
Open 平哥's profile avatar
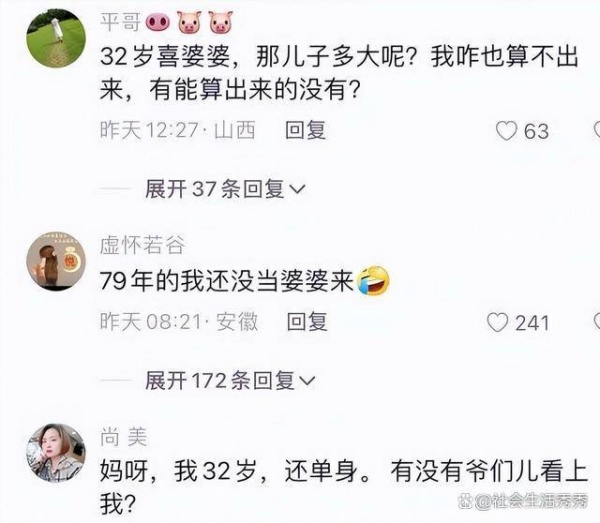(56, 38)
